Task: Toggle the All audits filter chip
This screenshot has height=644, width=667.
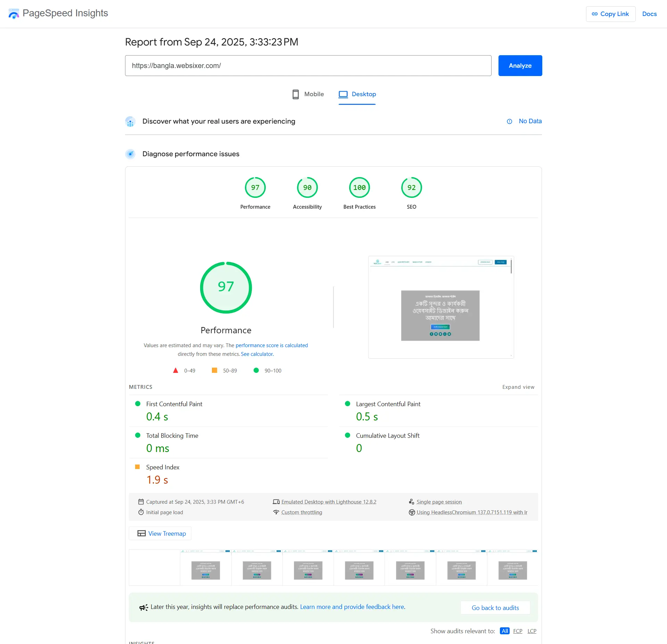Action: coord(504,631)
